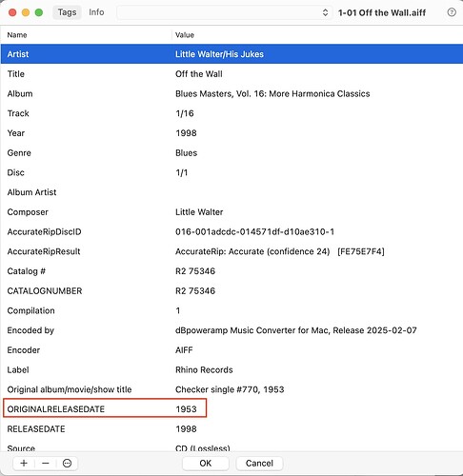Click the help question mark icon
Viewport: 463px width, 476px height.
(452, 12)
